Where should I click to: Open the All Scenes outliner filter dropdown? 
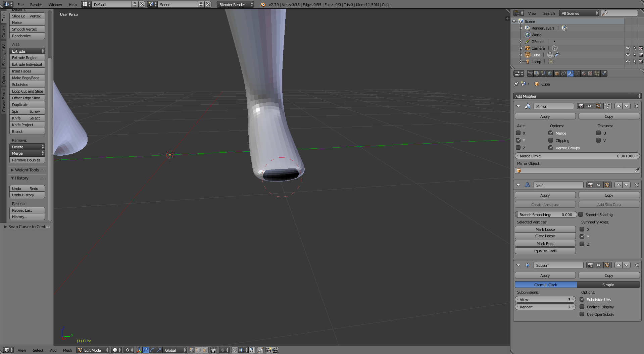point(579,13)
